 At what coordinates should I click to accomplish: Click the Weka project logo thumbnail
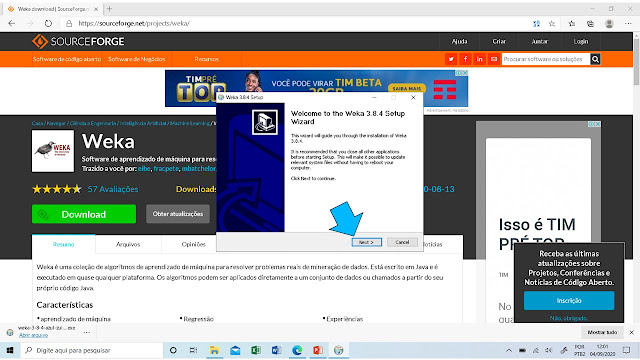point(53,151)
